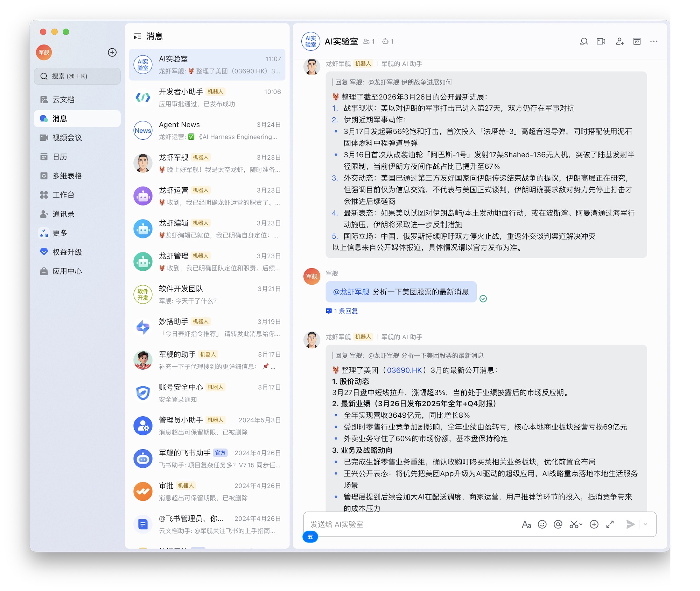Click the 03690.HK stock link
The height and width of the screenshot is (591, 700).
tap(404, 370)
